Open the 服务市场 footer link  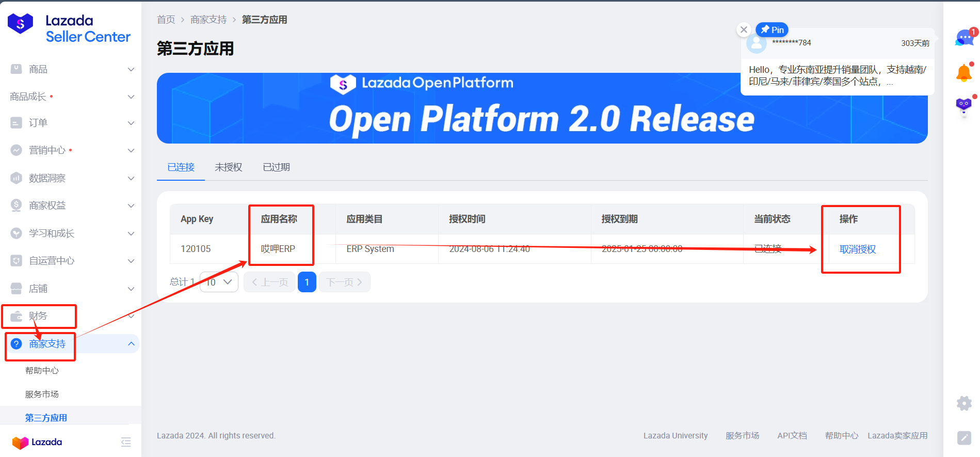click(743, 436)
